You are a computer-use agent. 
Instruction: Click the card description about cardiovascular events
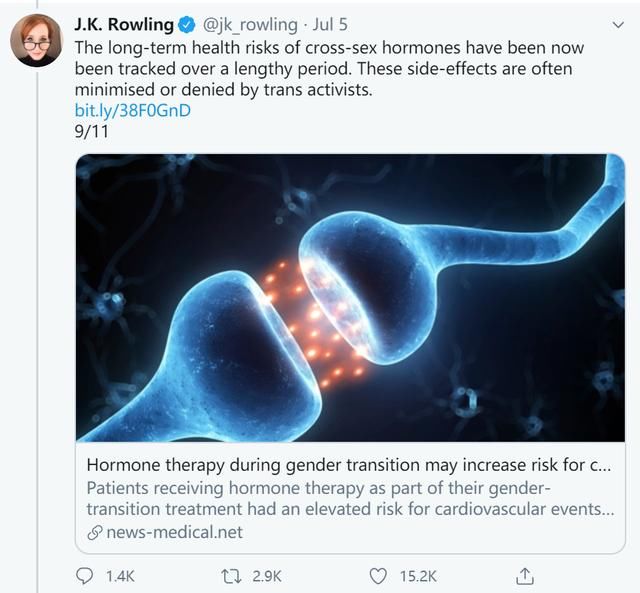point(348,498)
